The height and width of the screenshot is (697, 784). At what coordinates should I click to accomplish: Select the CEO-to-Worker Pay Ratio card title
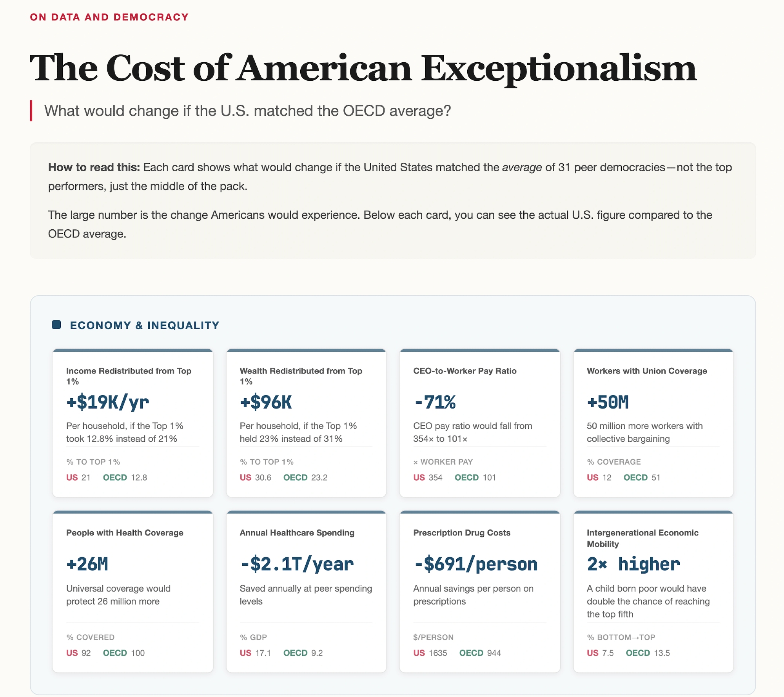click(465, 371)
